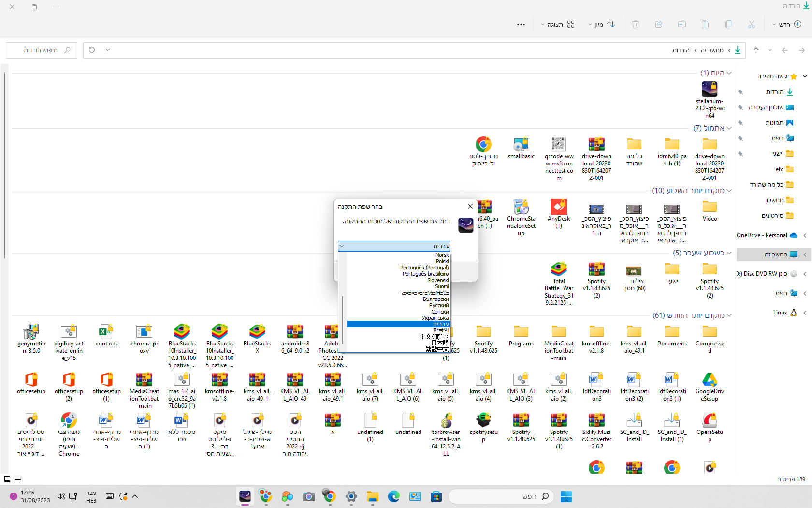The height and width of the screenshot is (508, 812).
Task: Open the ChromeStandaloneSetup file
Action: point(521,218)
